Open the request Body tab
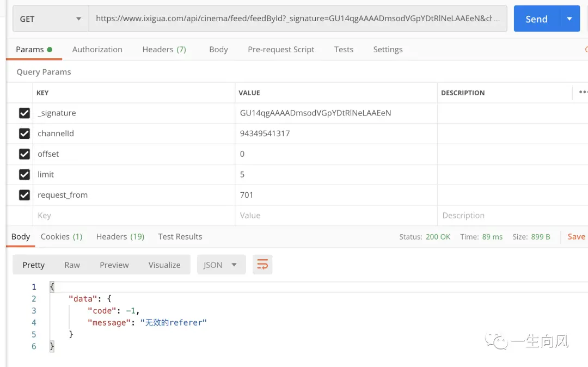The width and height of the screenshot is (588, 367). (218, 50)
